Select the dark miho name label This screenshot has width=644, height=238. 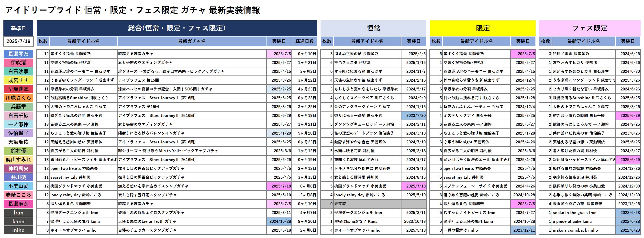coord(18,230)
